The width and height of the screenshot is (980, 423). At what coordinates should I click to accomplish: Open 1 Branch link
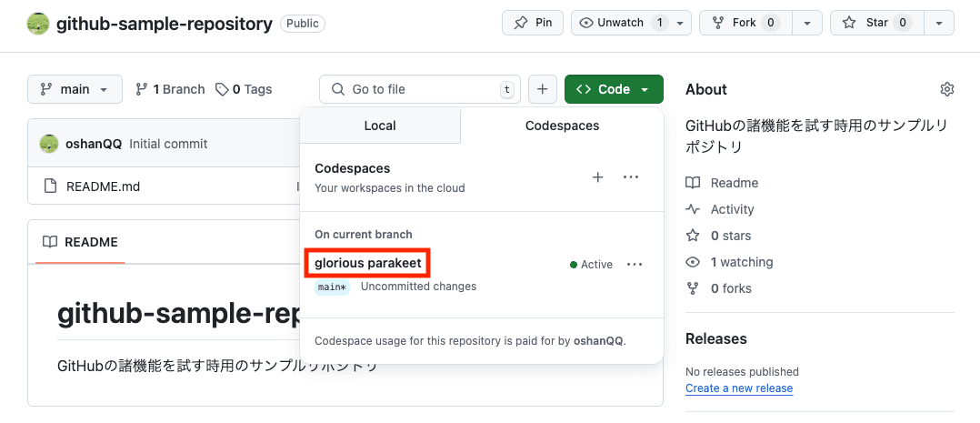pos(170,89)
